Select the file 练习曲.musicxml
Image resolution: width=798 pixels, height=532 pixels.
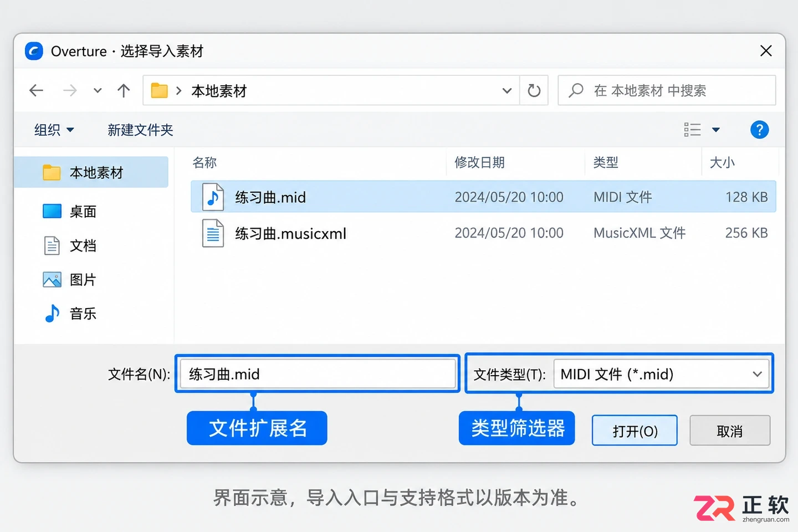[x=291, y=233]
